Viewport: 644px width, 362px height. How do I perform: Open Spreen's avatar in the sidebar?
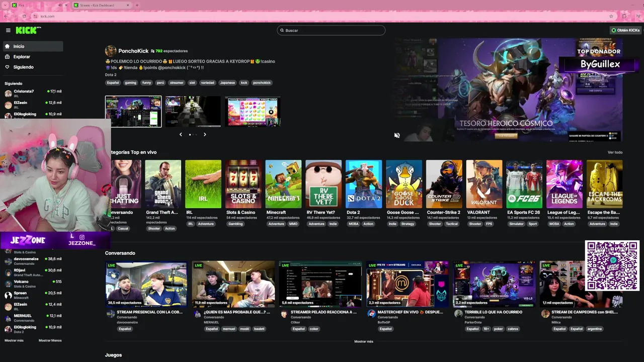click(8, 295)
